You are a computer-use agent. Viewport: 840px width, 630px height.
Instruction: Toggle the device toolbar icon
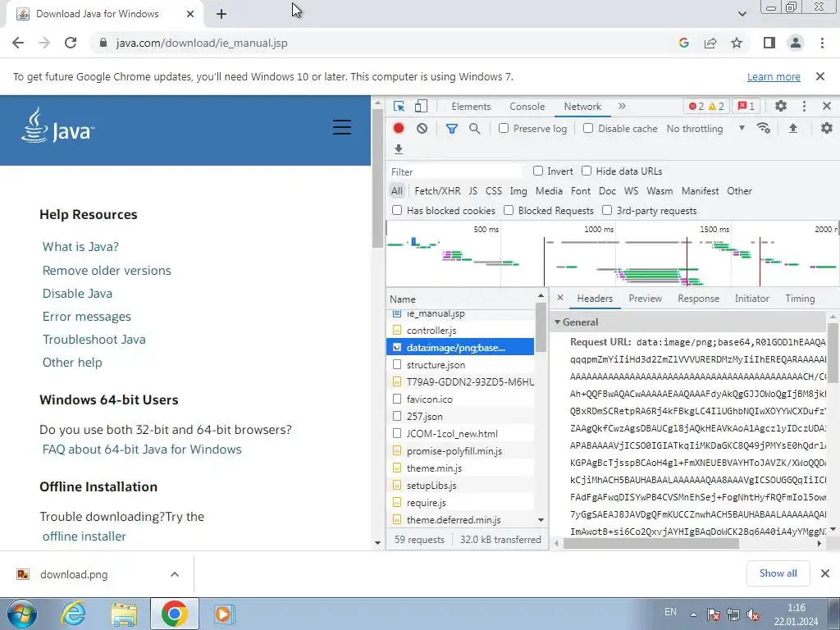click(x=421, y=106)
